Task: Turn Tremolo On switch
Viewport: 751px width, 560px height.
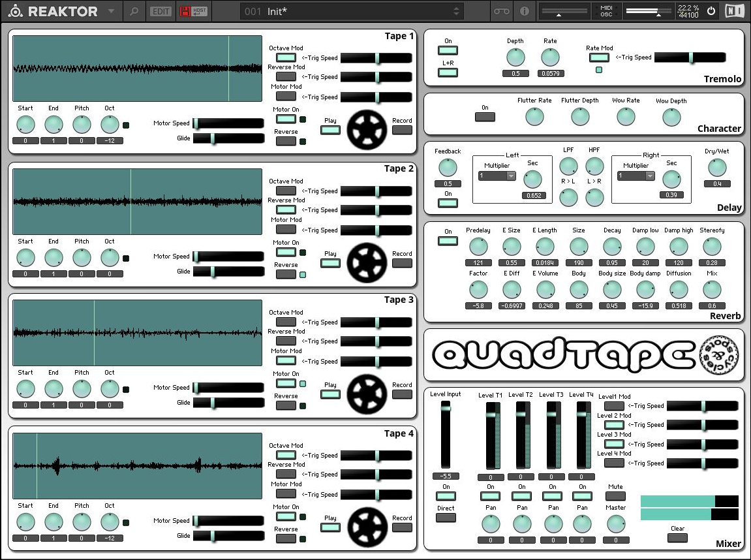Action: 448,50
